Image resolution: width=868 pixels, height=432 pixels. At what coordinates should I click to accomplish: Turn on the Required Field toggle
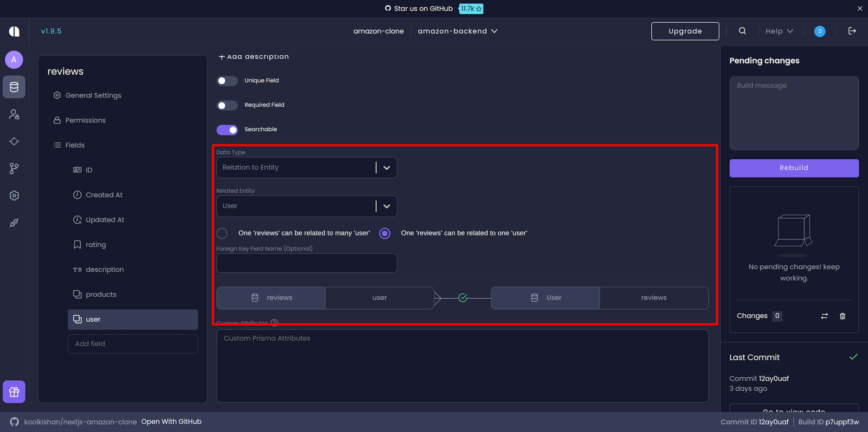click(227, 105)
